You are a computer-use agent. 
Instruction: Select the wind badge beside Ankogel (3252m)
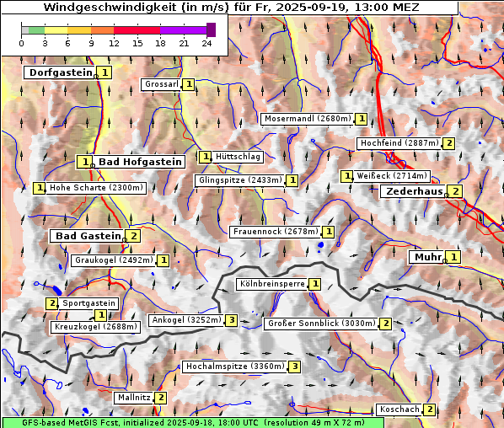(232, 320)
